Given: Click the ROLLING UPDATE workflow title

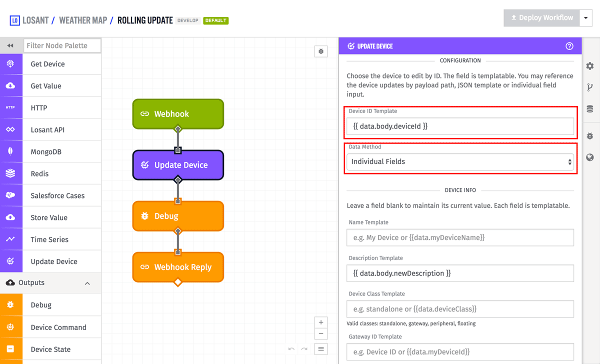Looking at the screenshot, I should click(145, 20).
